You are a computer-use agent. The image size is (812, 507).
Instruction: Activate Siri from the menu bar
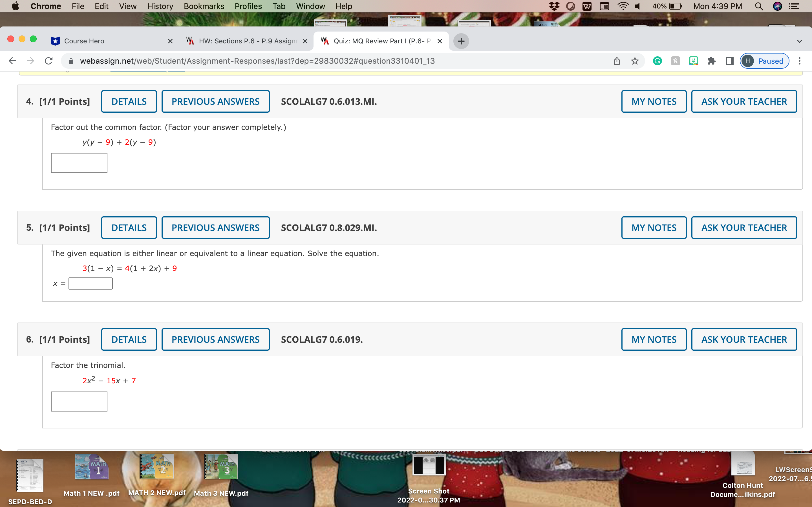pyautogui.click(x=778, y=6)
